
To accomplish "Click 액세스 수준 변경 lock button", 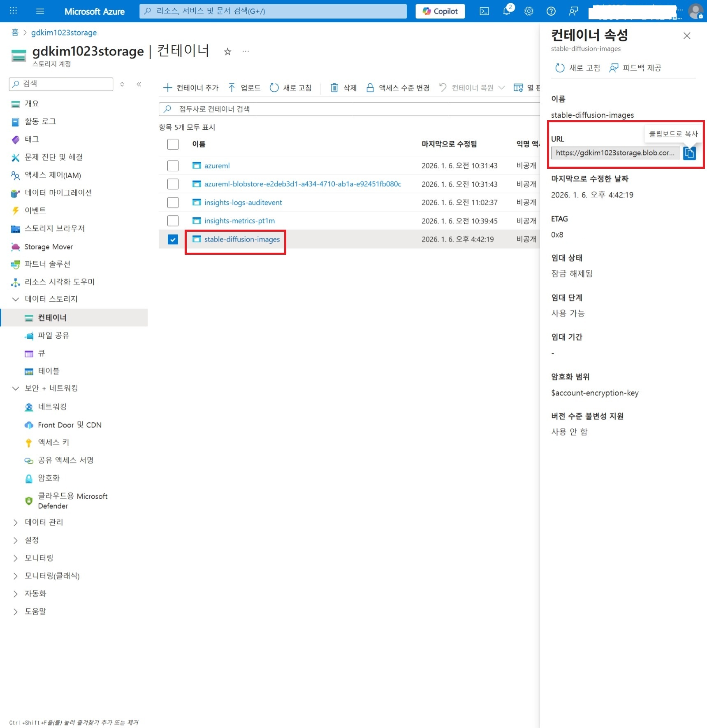I will (x=398, y=88).
